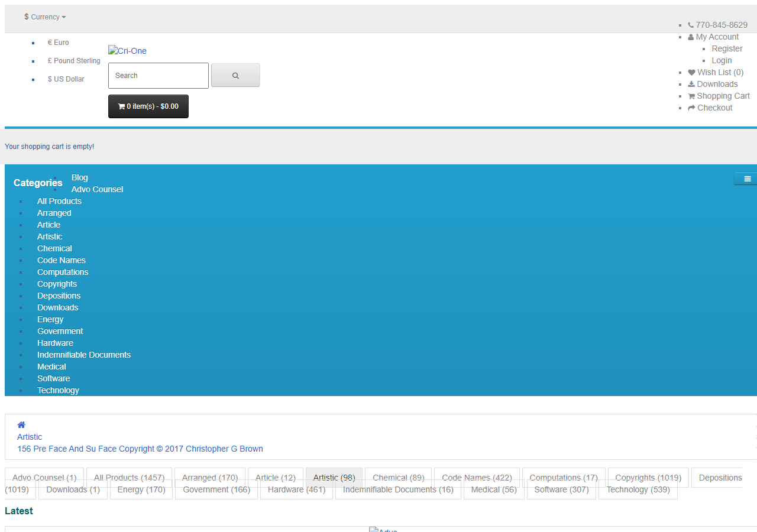Open Article category in blue menu
The image size is (757, 532).
(x=48, y=225)
